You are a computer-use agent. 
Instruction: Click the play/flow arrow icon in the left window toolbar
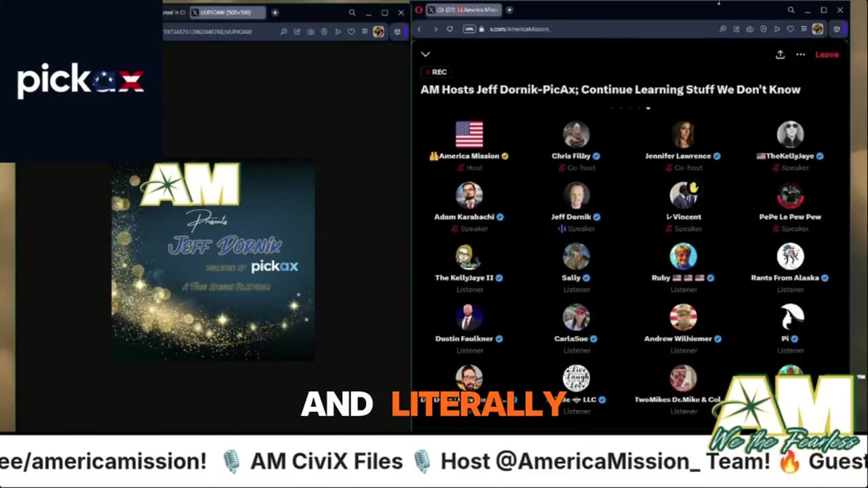(338, 31)
